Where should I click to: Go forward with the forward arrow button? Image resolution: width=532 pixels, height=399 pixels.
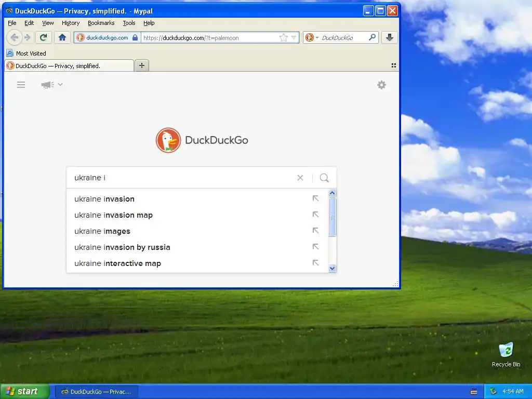tap(28, 37)
